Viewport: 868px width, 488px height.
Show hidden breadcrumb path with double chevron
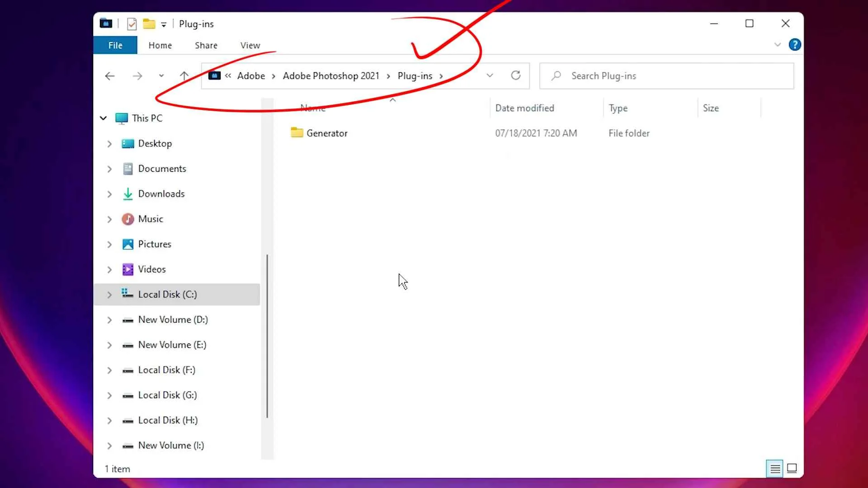coord(228,76)
